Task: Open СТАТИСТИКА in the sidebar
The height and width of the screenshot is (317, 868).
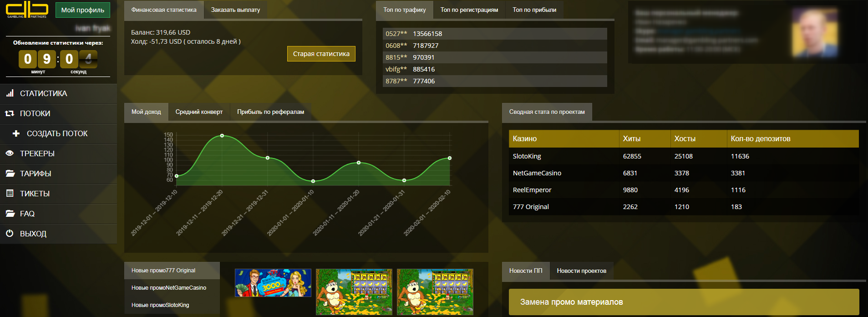Action: pos(58,93)
